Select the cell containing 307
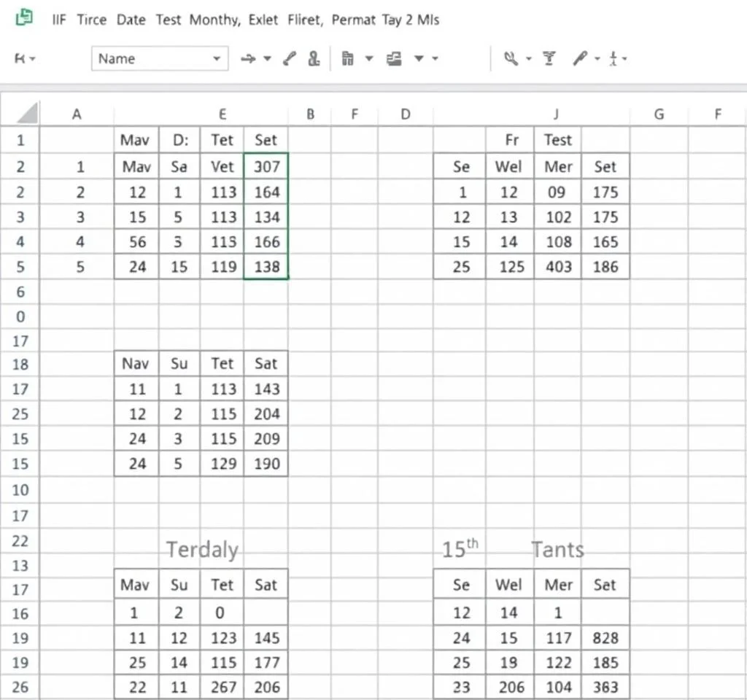Image resolution: width=747 pixels, height=700 pixels. click(x=266, y=166)
